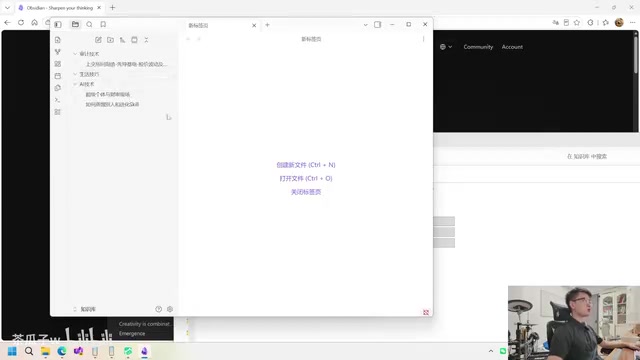Open the bookmarks pane in Obsidian
The image size is (640, 360).
click(103, 24)
